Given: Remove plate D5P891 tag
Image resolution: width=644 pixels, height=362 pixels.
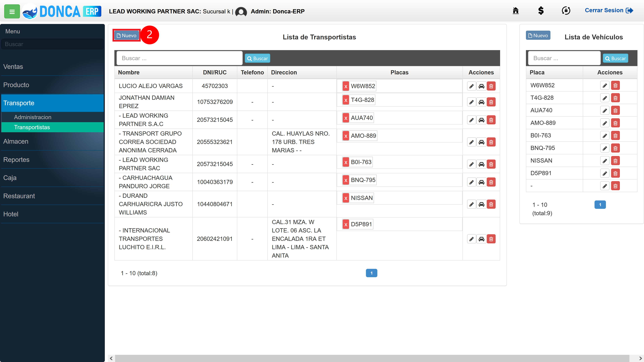Looking at the screenshot, I should click(x=346, y=224).
